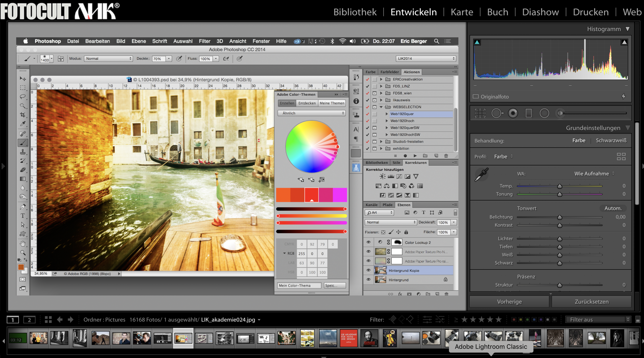This screenshot has width=644, height=358.
Task: Click the magenta color theme swatch
Action: click(x=340, y=195)
